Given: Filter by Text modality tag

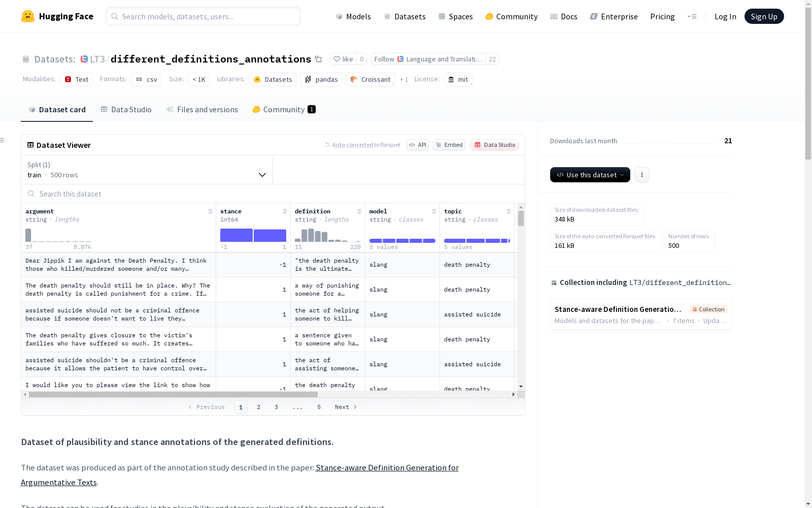Looking at the screenshot, I should pyautogui.click(x=77, y=79).
